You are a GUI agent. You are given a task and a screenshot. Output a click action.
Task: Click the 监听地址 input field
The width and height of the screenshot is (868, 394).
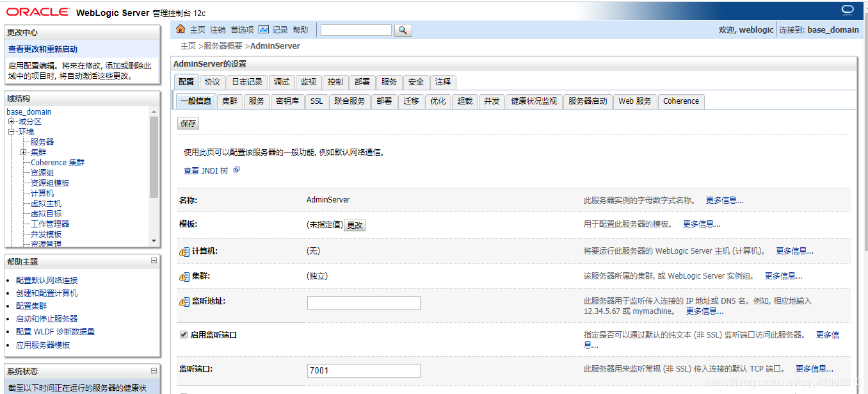pyautogui.click(x=364, y=303)
